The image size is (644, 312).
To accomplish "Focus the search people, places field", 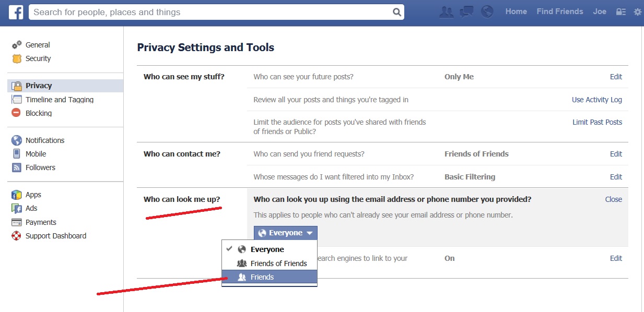I will click(216, 12).
